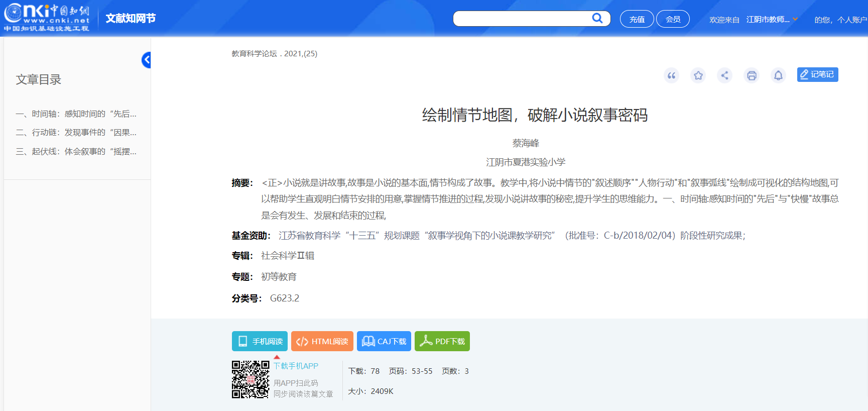Click in the top search field

[521, 19]
